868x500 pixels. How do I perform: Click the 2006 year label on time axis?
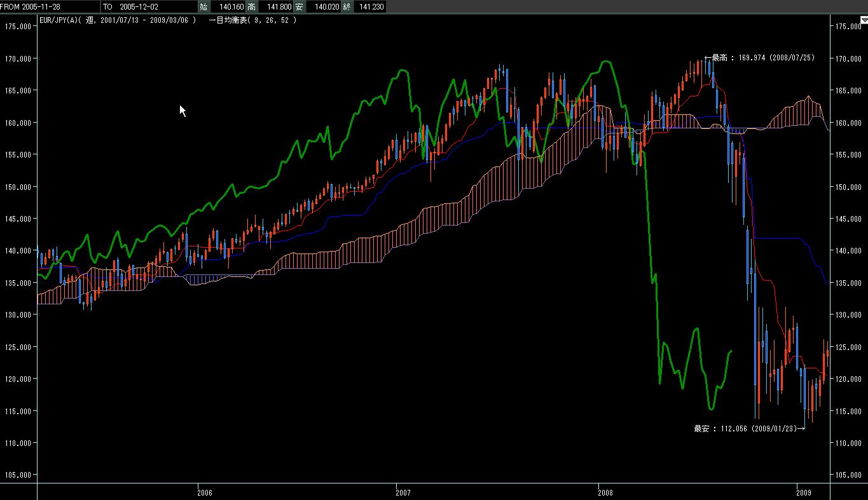pos(205,492)
